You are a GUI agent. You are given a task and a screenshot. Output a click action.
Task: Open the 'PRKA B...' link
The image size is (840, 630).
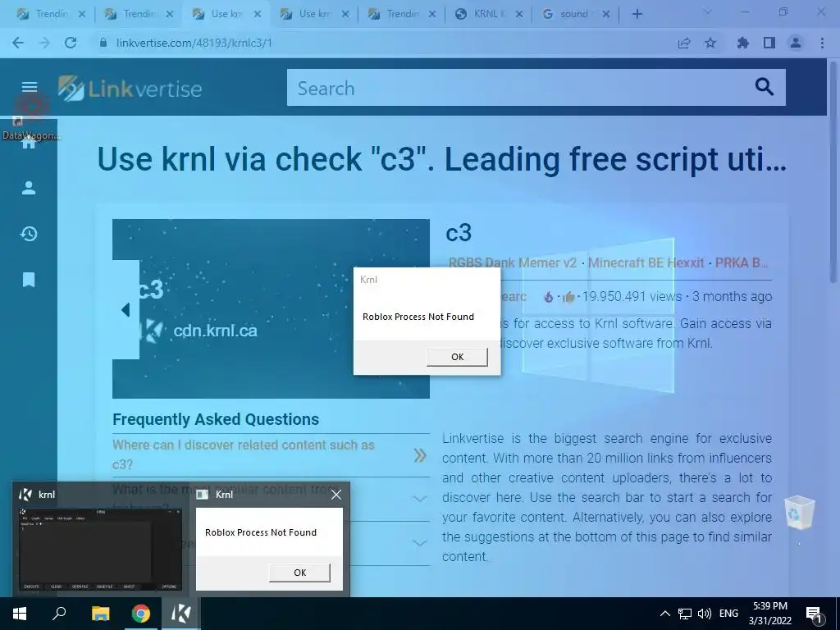(x=742, y=262)
